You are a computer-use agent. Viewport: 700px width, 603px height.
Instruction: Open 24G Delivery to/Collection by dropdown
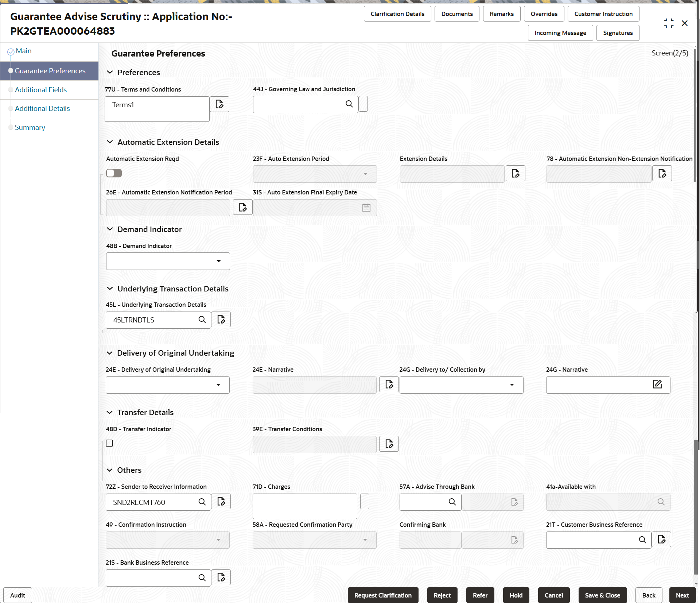pos(461,385)
